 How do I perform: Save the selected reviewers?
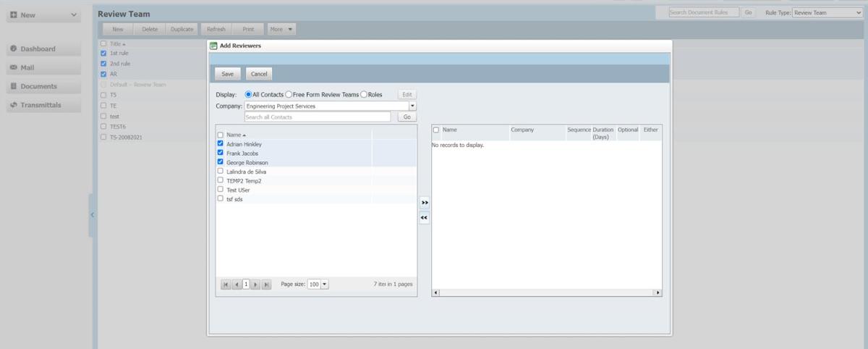pyautogui.click(x=227, y=74)
